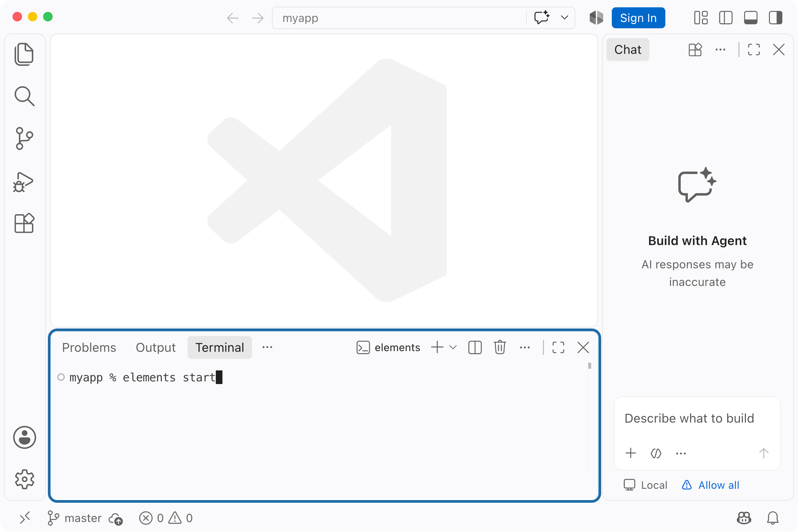Maximize the bottom panel size
This screenshot has height=532, width=798.
(x=558, y=347)
